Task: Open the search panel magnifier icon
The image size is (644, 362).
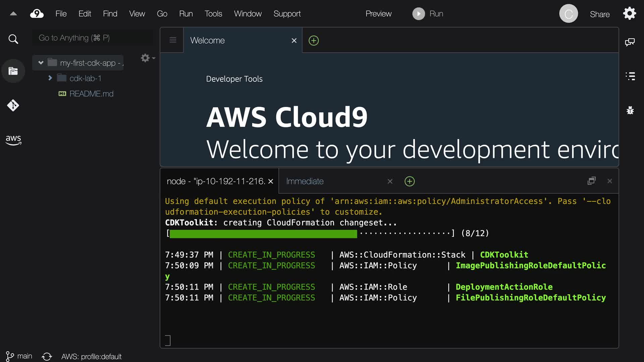Action: (13, 39)
